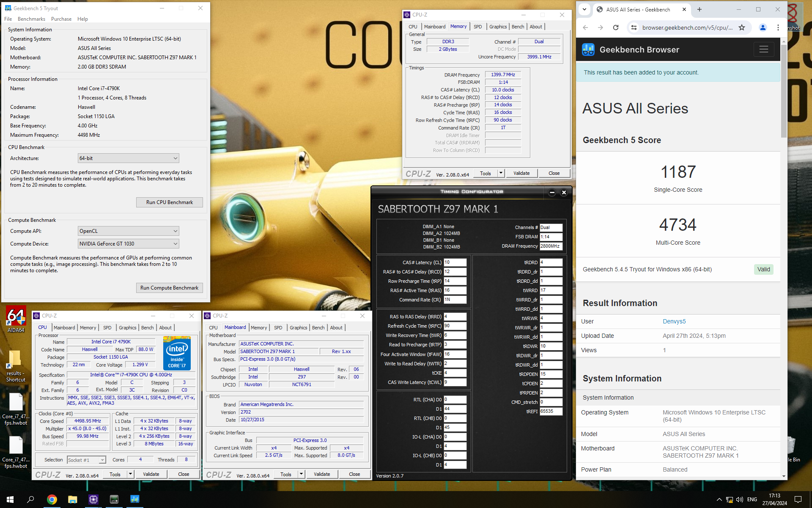Screen dimensions: 812x508
Task: Open new Chrome tab with plus
Action: pyautogui.click(x=700, y=9)
